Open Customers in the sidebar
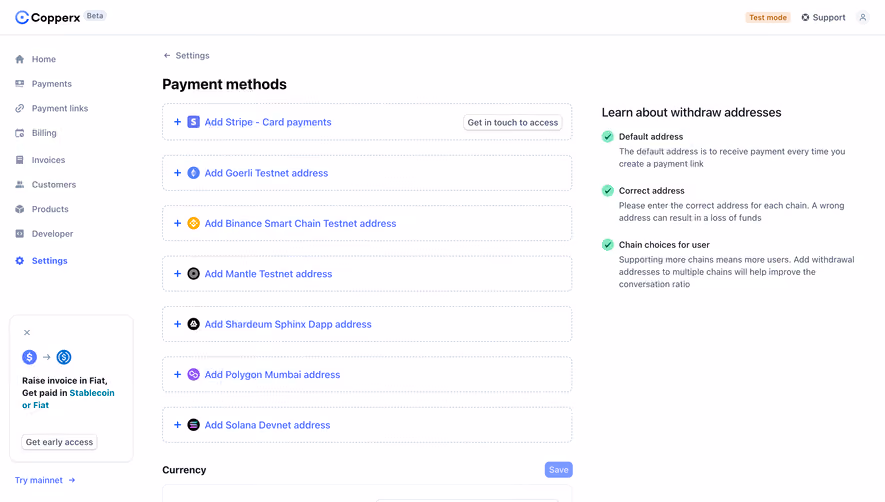 pos(54,185)
